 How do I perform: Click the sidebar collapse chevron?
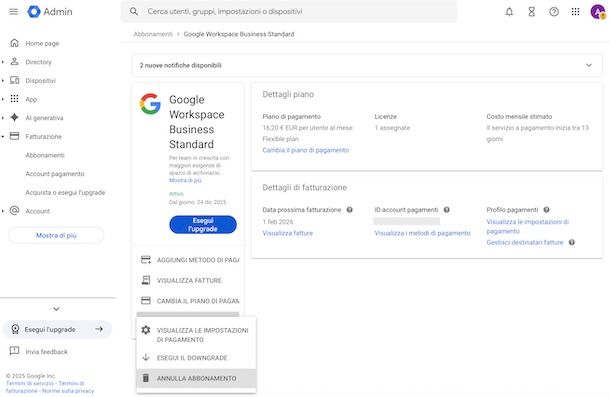click(x=56, y=309)
